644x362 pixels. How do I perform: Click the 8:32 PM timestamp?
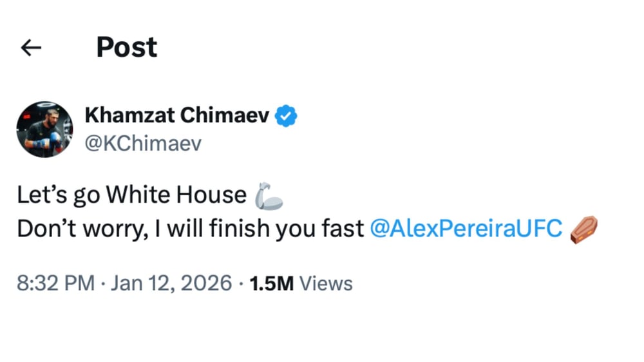point(55,283)
